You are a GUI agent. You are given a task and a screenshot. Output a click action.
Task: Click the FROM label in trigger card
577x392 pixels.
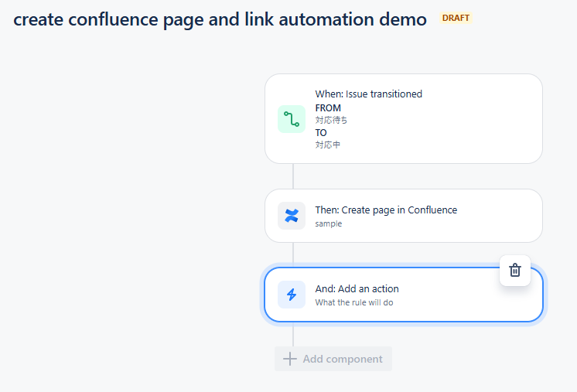[x=328, y=108]
